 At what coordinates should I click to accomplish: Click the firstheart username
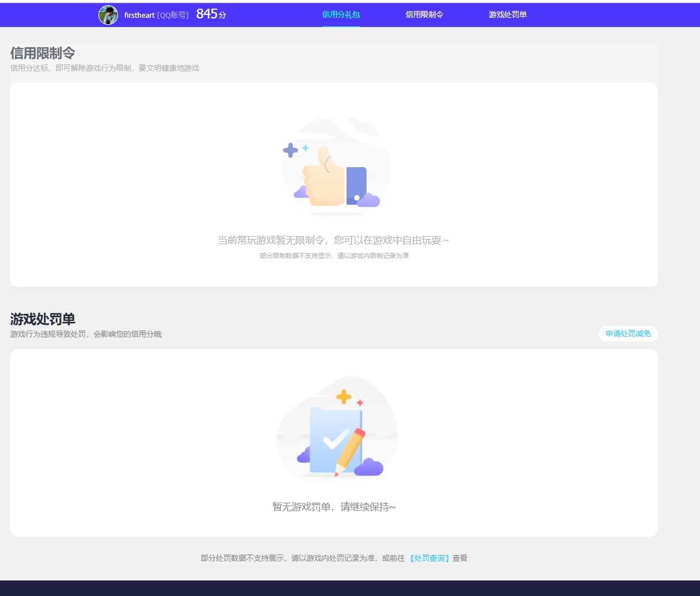point(139,15)
